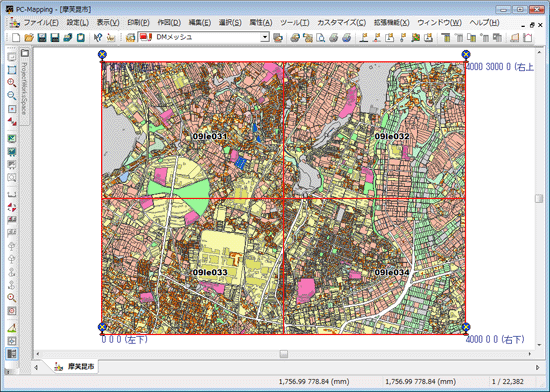Image resolution: width=550 pixels, height=392 pixels.
Task: Click the horizontal scrollbar thumb under the map
Action: tap(284, 354)
